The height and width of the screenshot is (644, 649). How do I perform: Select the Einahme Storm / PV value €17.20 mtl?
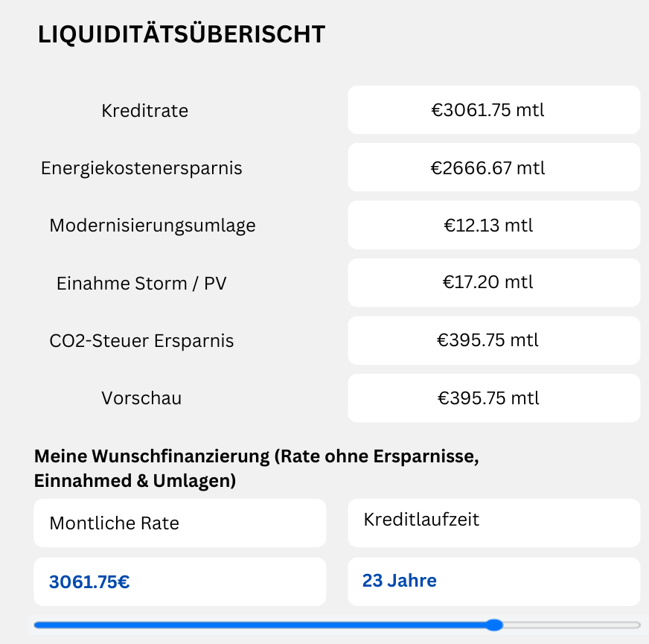[x=493, y=283]
